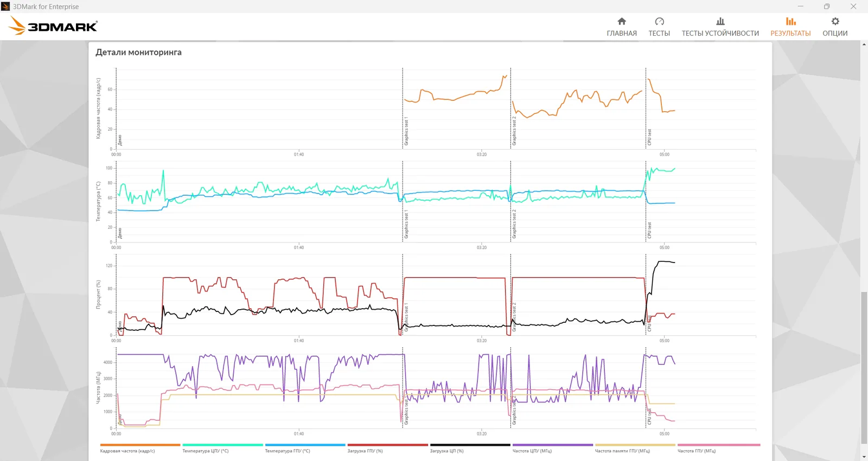Click the Загрузка ГПУ (%) legend label
The image size is (868, 461).
(365, 451)
